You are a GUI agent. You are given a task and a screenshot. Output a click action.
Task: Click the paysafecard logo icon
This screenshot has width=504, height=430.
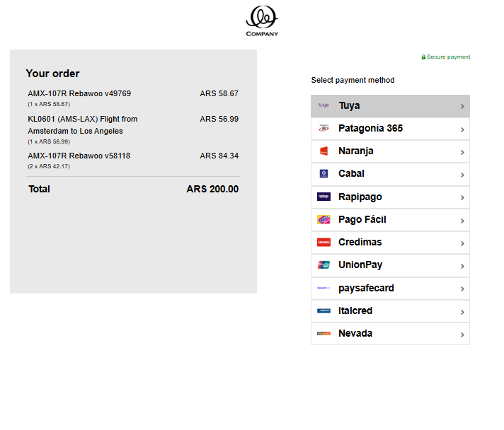tap(323, 288)
